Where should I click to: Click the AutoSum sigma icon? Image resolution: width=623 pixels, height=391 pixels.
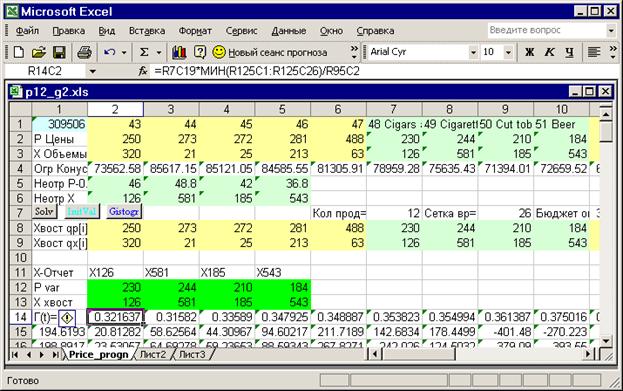tap(144, 52)
